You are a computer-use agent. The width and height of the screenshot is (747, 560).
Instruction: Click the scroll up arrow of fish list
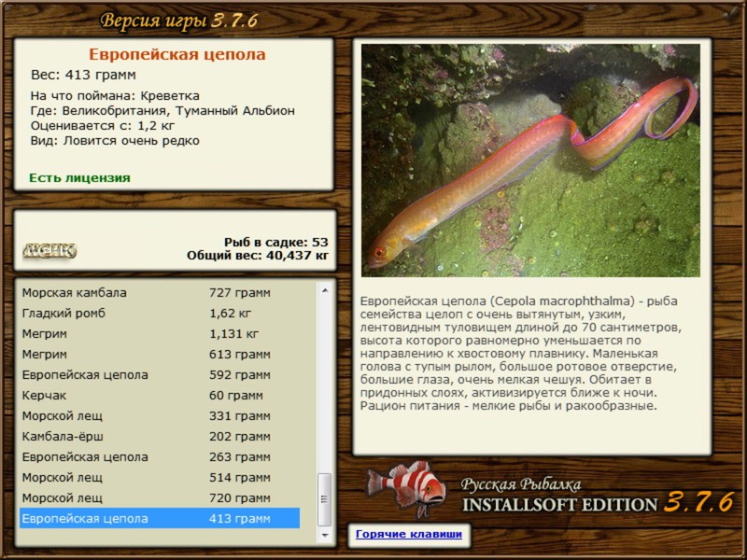coord(325,290)
